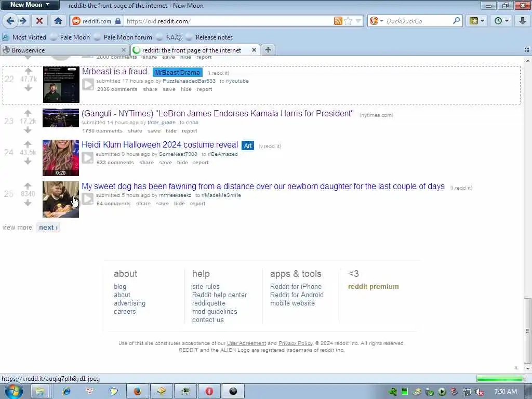Expand image preview for sweet dog post
Viewport: 532px width, 399px height.
pos(87,199)
